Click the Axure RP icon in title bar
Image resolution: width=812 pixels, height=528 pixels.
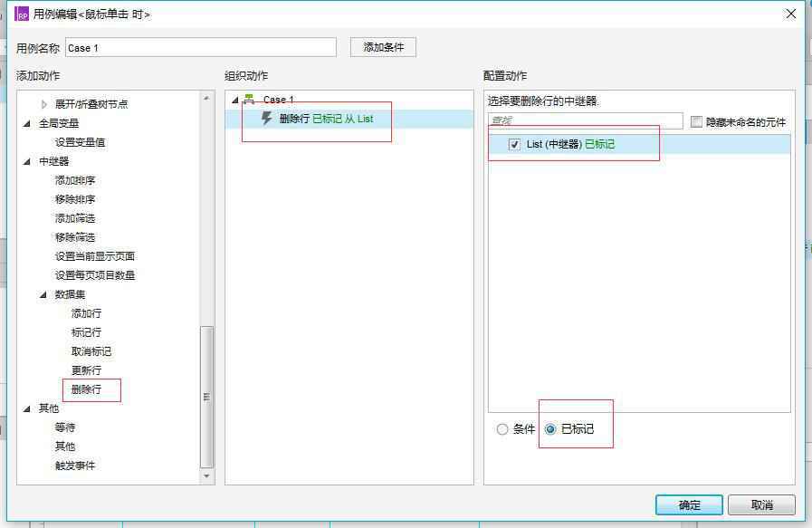[x=22, y=14]
